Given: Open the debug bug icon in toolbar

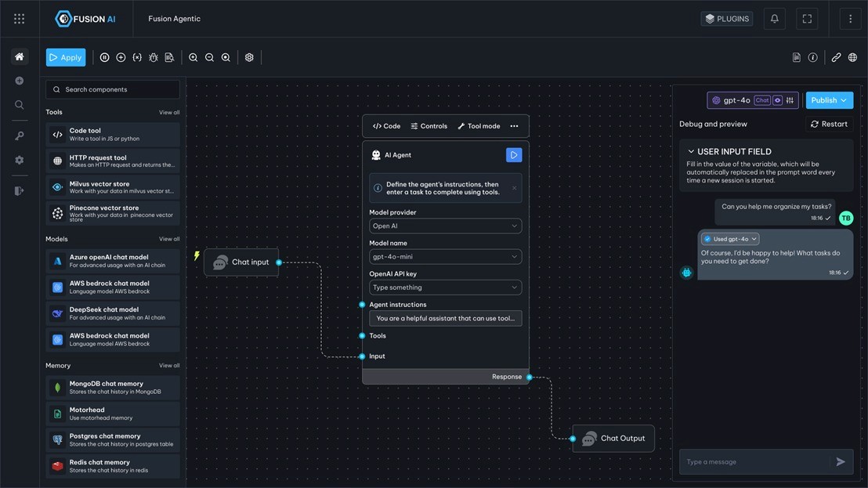Looking at the screenshot, I should click(x=154, y=57).
